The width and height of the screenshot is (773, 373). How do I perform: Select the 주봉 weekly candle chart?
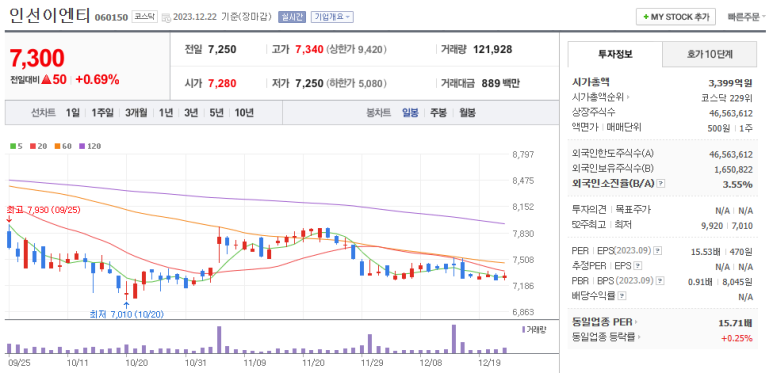click(438, 113)
